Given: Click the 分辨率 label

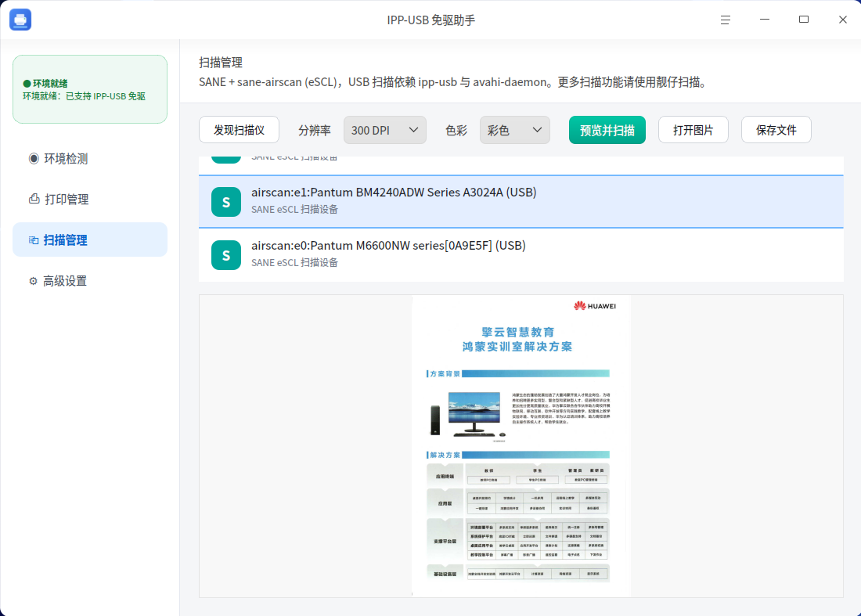Looking at the screenshot, I should click(x=314, y=131).
